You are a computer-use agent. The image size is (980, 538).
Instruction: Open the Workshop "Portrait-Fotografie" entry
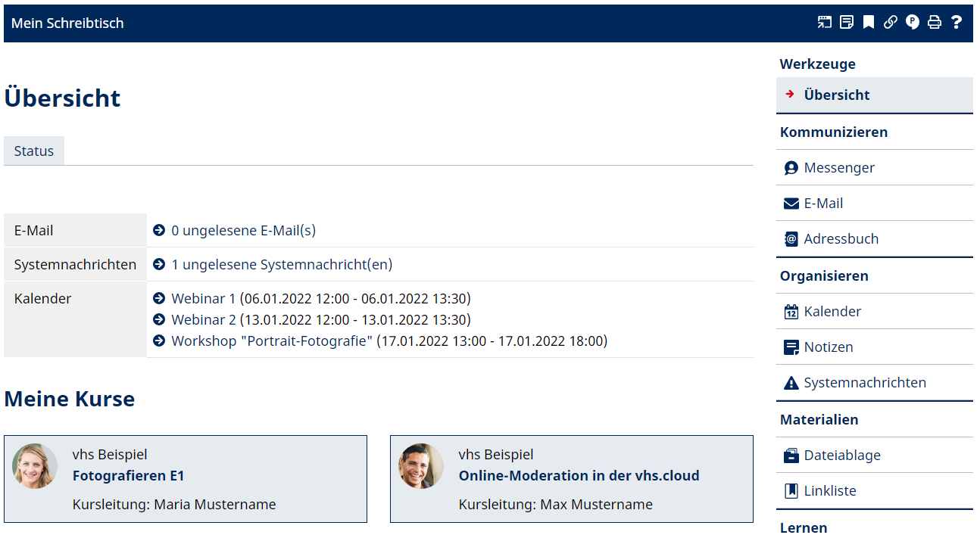(x=389, y=341)
